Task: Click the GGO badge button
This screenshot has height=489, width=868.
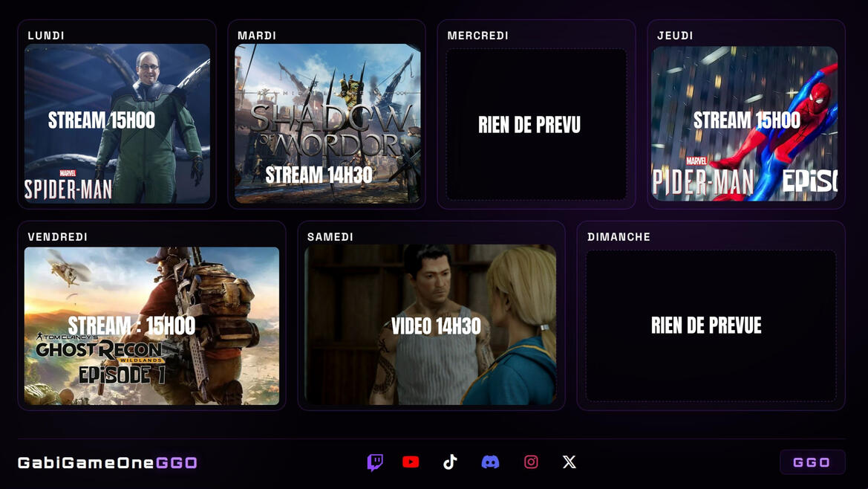Action: coord(812,462)
